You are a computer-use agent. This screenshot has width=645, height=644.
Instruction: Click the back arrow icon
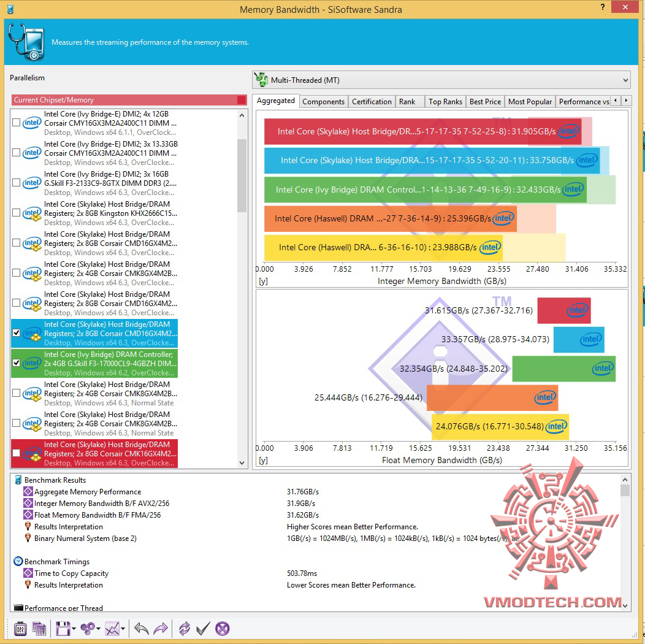[x=142, y=629]
